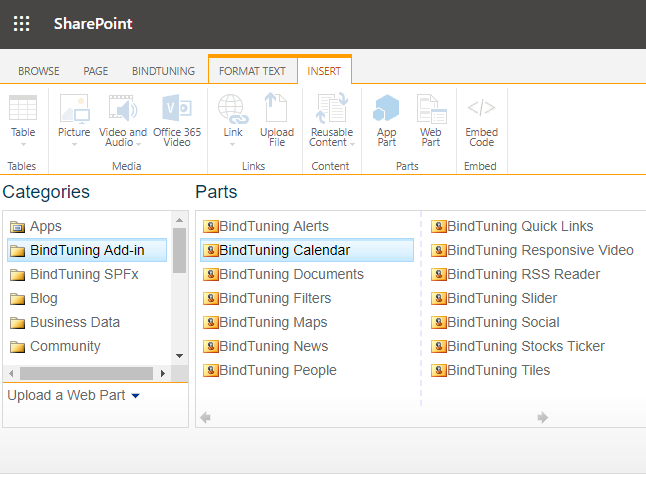
Task: Open the SharePoint app launcher grid
Action: pyautogui.click(x=21, y=23)
